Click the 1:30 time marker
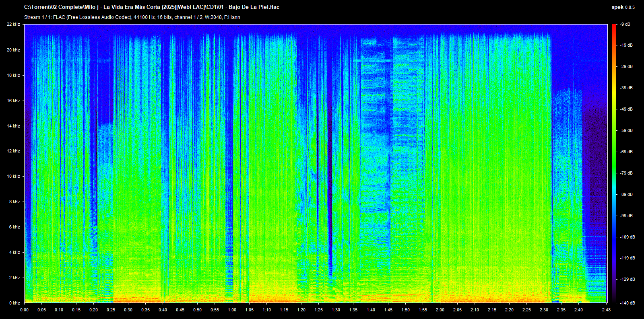644x319 pixels. tap(336, 310)
